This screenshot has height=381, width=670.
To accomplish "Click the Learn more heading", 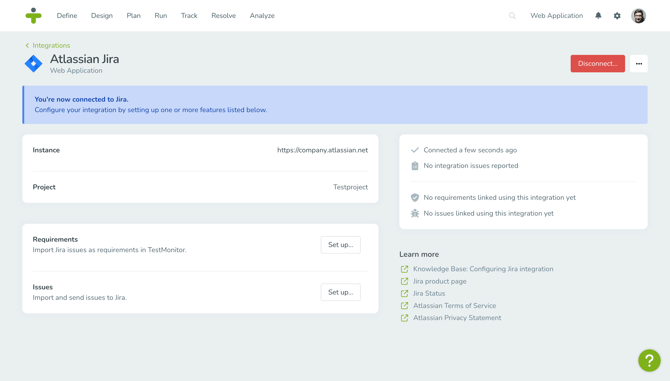I will pyautogui.click(x=419, y=254).
